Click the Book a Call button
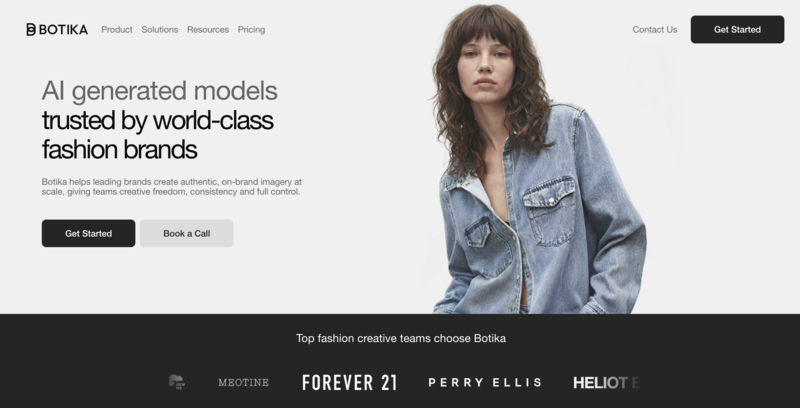The image size is (800, 408). point(187,234)
